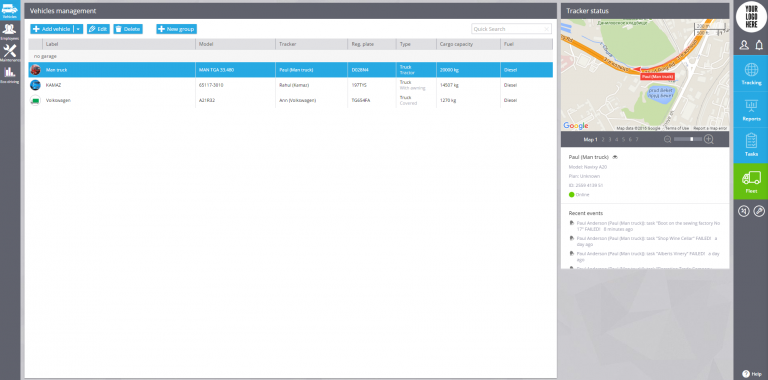Click the Paul (Man truck) map marker
Image resolution: width=768 pixels, height=380 pixels.
(657, 77)
